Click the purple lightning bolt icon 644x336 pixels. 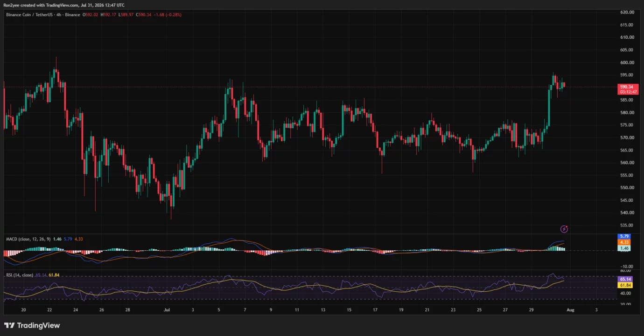pos(564,229)
